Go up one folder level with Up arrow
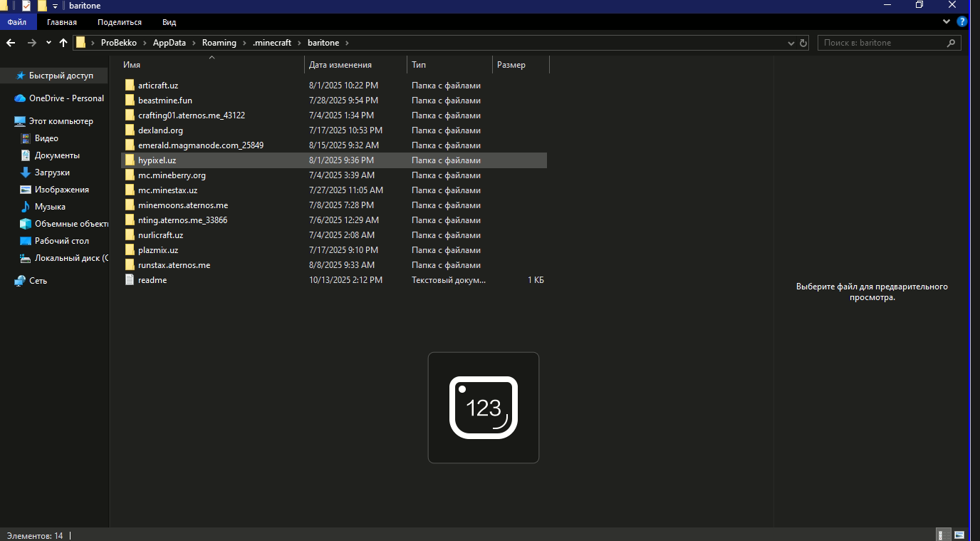Screen dimensions: 980x541 pyautogui.click(x=63, y=43)
